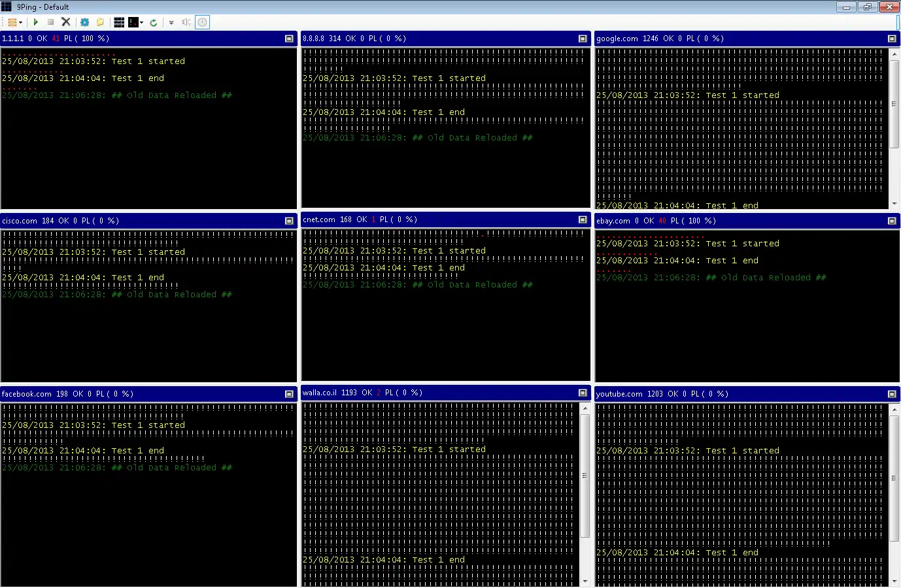The width and height of the screenshot is (901, 588).
Task: Click the green refresh icon
Action: (154, 22)
